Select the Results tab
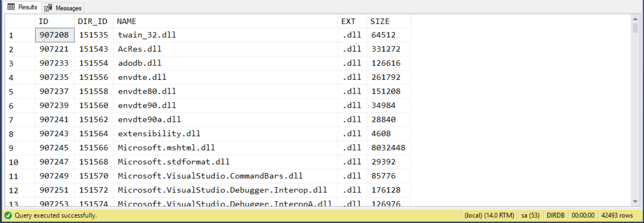This screenshot has width=644, height=223. [x=27, y=7]
